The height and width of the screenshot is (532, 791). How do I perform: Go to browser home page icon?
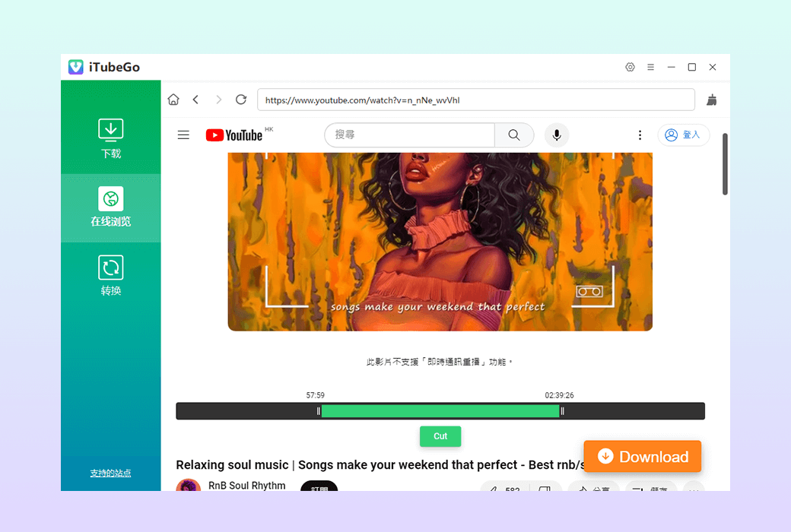(x=173, y=100)
